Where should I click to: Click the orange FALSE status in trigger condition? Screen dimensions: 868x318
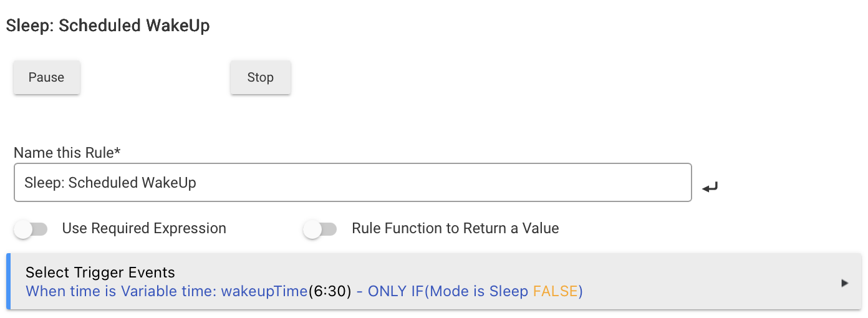(555, 291)
